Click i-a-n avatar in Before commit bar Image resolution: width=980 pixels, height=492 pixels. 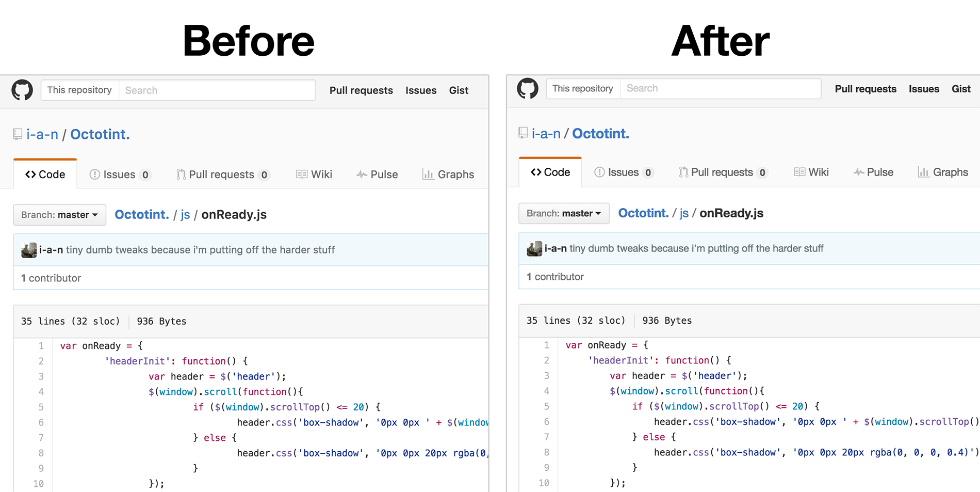(29, 250)
